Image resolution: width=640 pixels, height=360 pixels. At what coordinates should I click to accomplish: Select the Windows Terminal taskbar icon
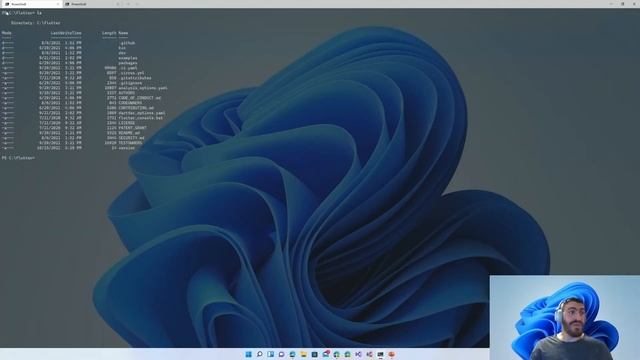coord(380,354)
